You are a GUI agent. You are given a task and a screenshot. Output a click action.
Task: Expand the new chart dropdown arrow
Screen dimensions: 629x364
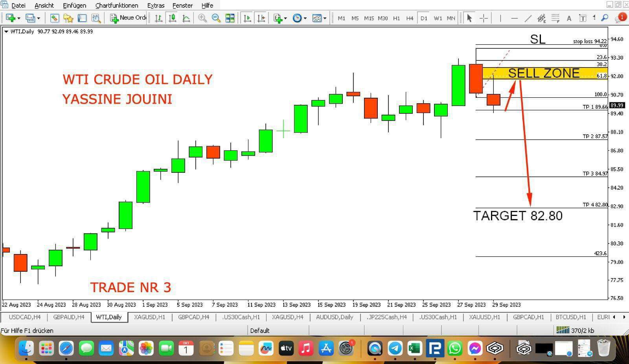pyautogui.click(x=19, y=18)
